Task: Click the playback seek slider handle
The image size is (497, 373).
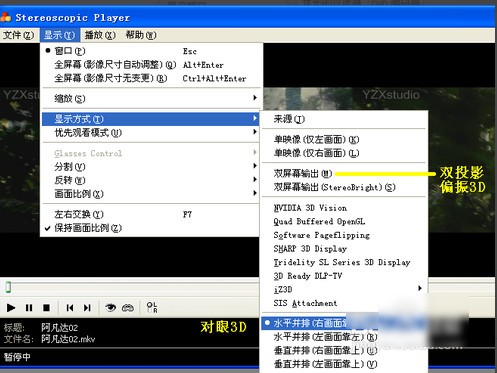Action: tap(8, 287)
